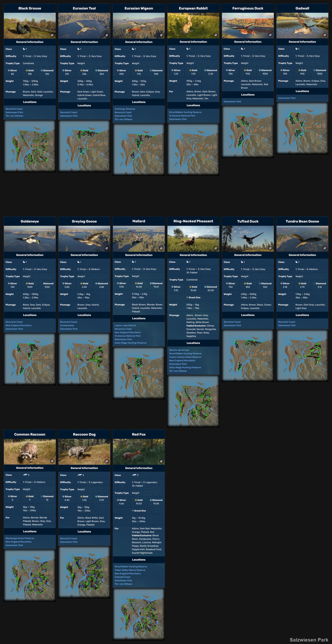Image resolution: width=332 pixels, height=644 pixels.
Task: Click the Red Fox image enlarge icon
Action: coord(161,461)
